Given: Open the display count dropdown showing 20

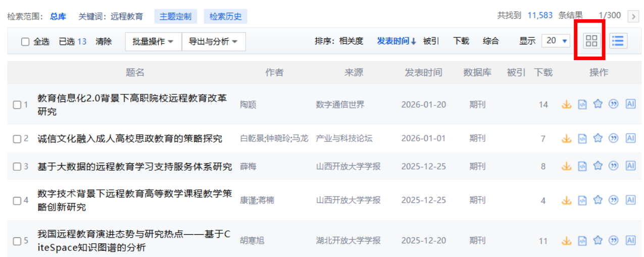Looking at the screenshot, I should click(x=556, y=41).
